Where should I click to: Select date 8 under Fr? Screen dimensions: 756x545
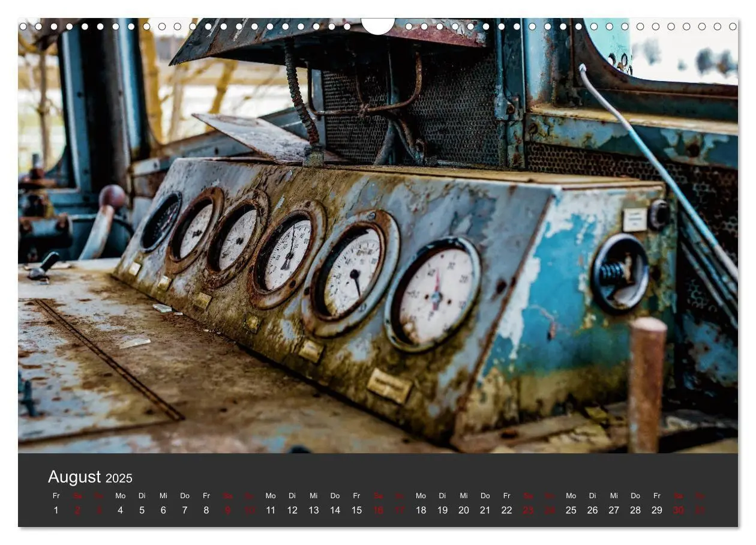[x=206, y=510]
